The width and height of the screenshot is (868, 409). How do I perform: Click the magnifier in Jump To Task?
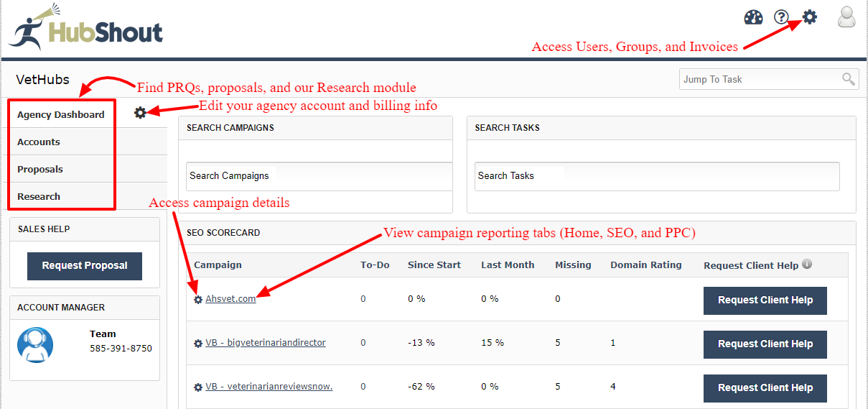[849, 79]
